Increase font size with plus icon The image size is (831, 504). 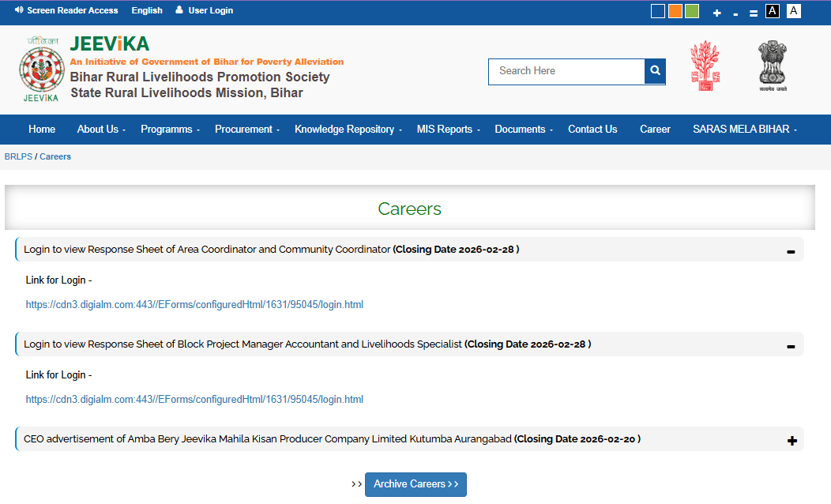pyautogui.click(x=716, y=13)
